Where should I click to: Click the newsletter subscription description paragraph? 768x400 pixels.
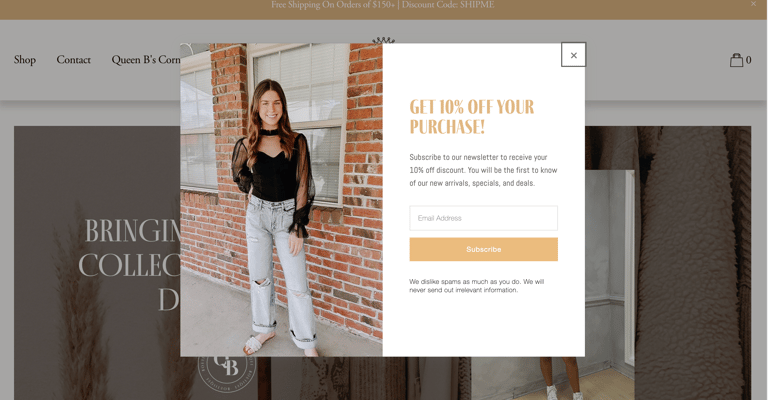point(483,170)
